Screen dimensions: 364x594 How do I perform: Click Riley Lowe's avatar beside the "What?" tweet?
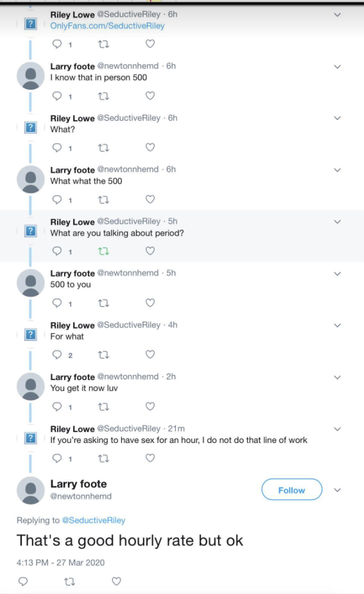click(31, 128)
